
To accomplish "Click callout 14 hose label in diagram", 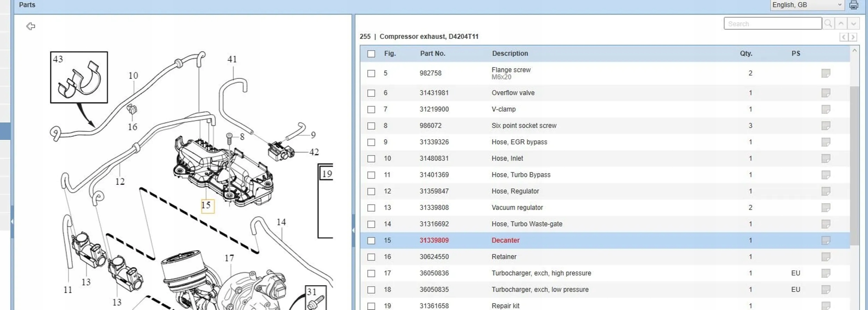I will coord(281,222).
